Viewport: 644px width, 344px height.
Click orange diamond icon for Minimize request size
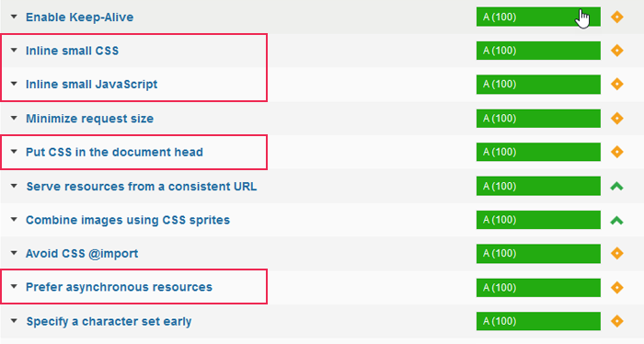[x=617, y=119]
